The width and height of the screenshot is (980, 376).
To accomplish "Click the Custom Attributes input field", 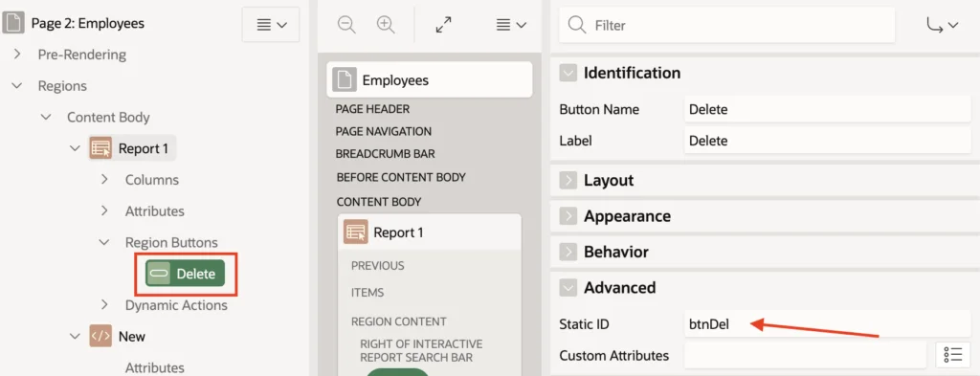I will pos(806,355).
